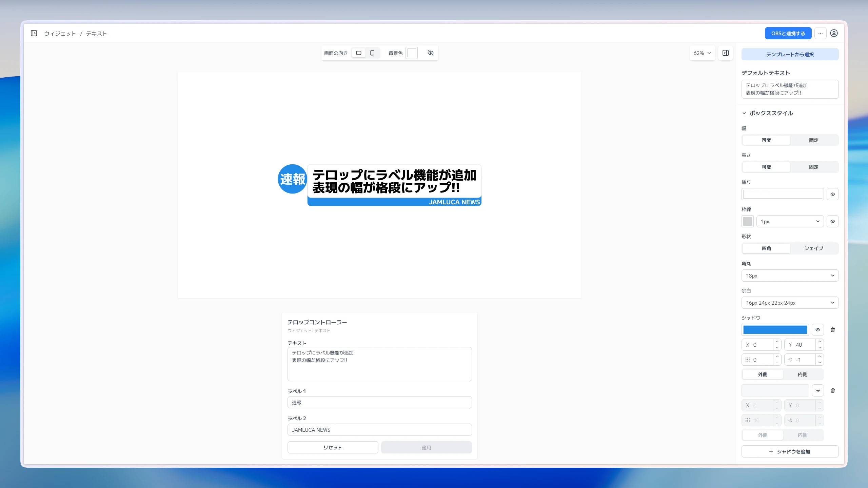The height and width of the screenshot is (488, 868).
Task: Collapse the right settings panel
Action: [x=726, y=53]
